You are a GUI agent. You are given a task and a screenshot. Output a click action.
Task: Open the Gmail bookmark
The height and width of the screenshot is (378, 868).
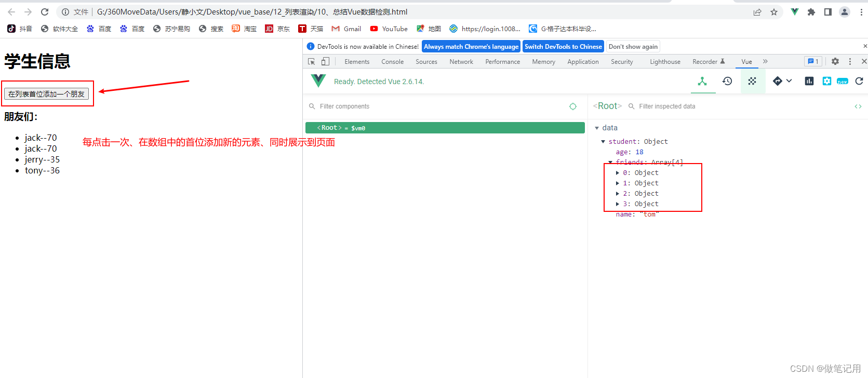point(346,29)
